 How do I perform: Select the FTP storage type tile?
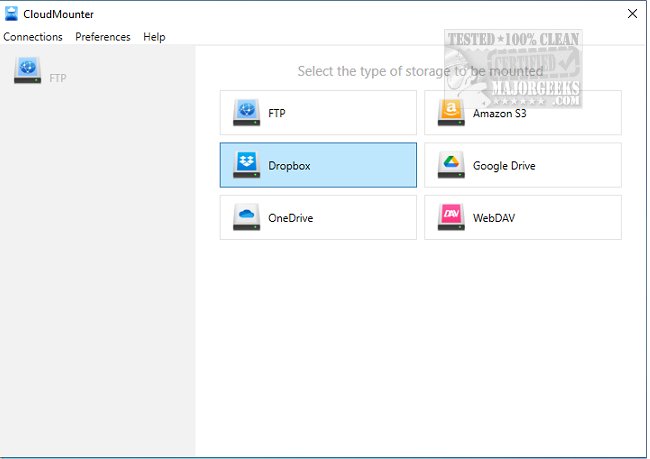pos(318,112)
